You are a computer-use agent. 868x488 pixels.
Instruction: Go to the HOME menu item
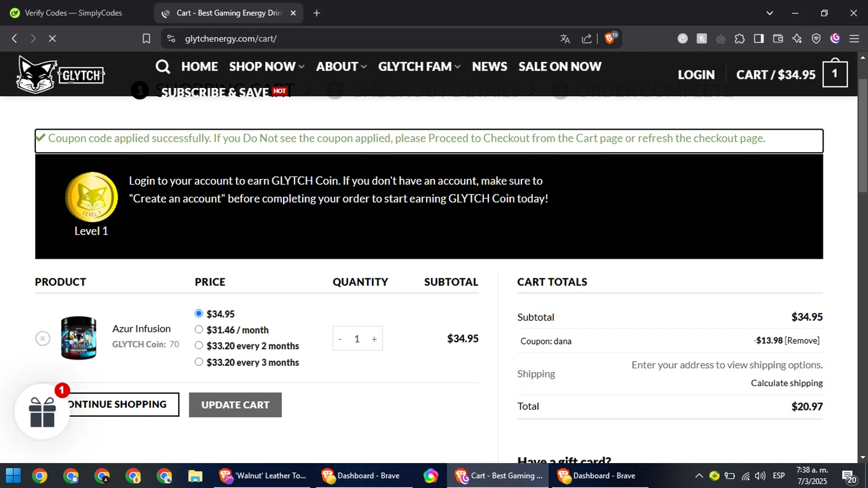[x=200, y=67]
